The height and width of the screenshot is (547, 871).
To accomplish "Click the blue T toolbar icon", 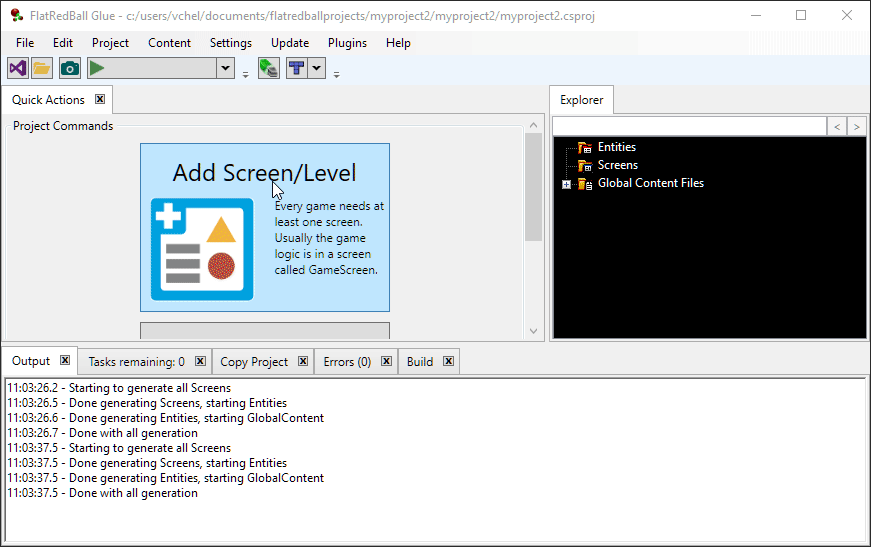I will pyautogui.click(x=296, y=68).
